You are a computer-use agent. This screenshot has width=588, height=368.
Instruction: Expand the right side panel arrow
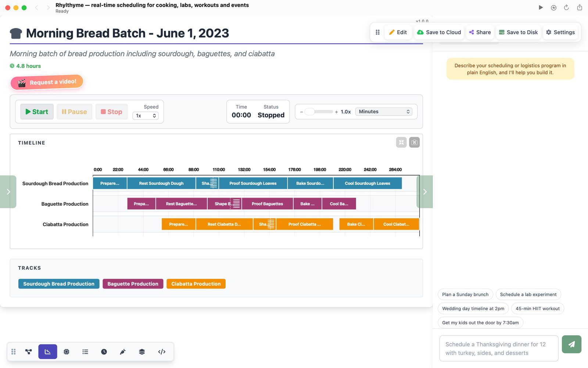pyautogui.click(x=425, y=192)
